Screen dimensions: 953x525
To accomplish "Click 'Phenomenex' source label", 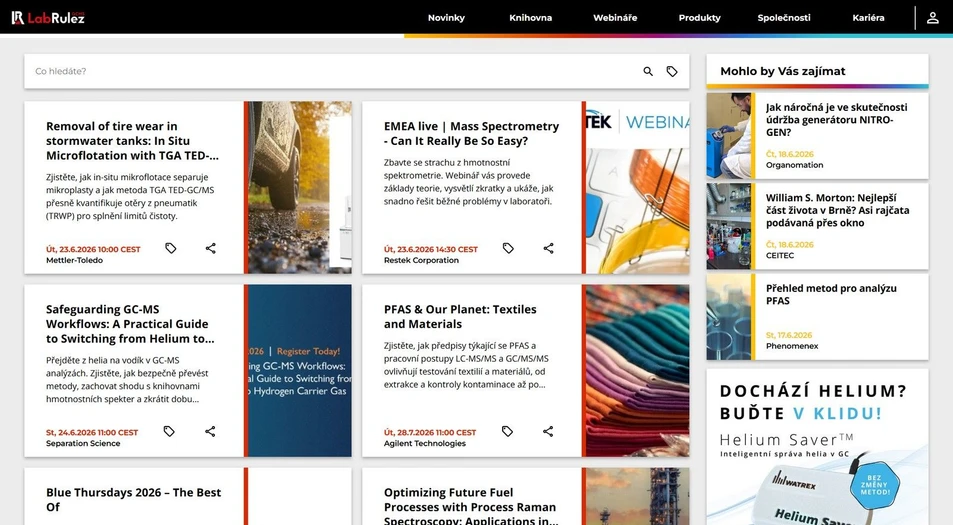I will 792,346.
